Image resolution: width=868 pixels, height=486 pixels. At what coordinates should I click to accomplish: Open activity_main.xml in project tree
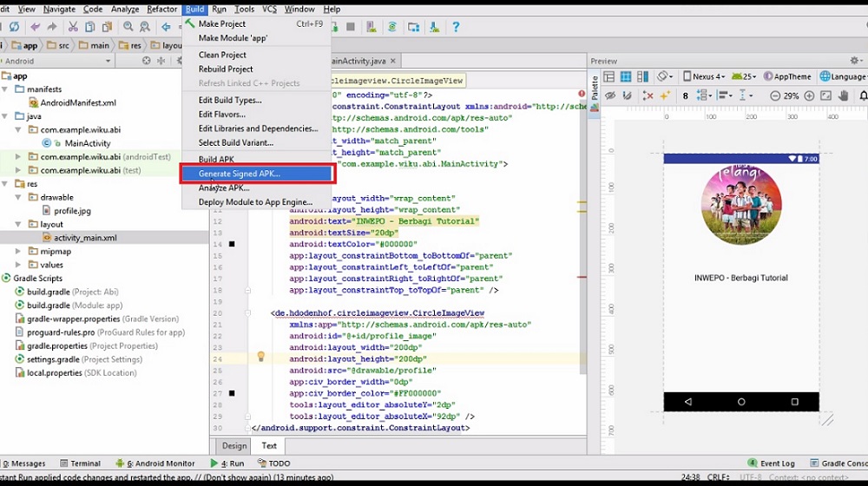84,238
